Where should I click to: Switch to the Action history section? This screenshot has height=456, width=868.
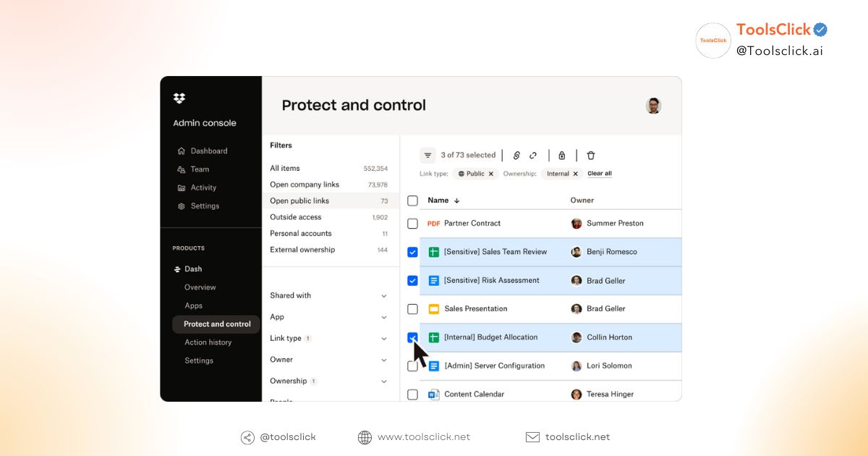pyautogui.click(x=208, y=342)
